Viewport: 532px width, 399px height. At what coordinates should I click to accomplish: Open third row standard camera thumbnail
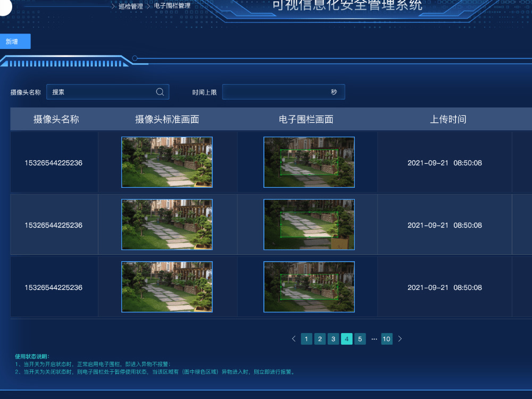click(x=167, y=287)
